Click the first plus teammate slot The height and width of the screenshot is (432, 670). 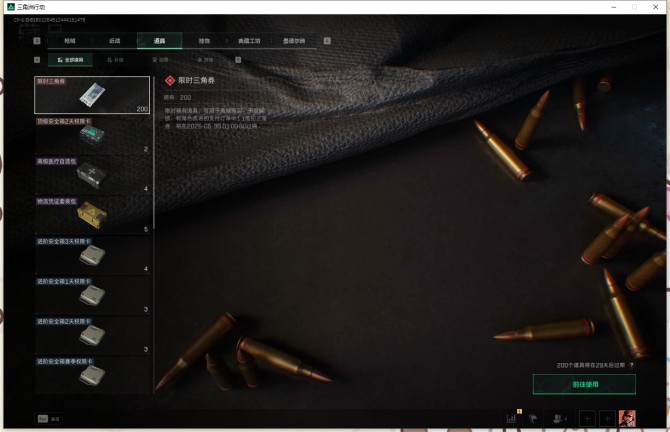[x=587, y=419]
